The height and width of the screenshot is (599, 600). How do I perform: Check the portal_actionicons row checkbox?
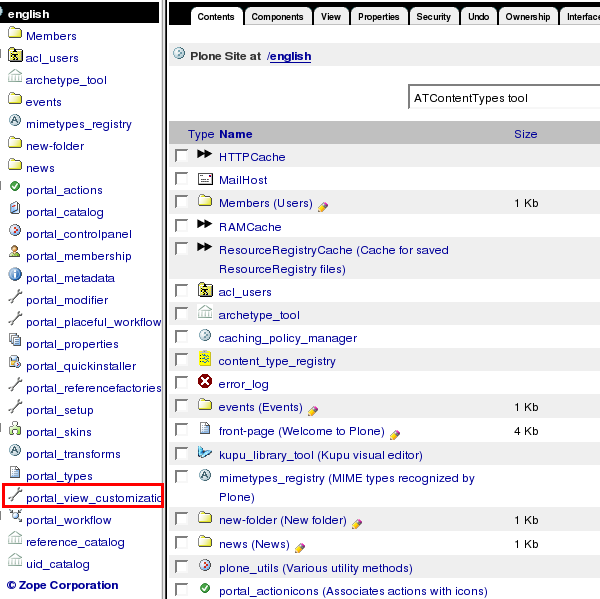click(181, 589)
